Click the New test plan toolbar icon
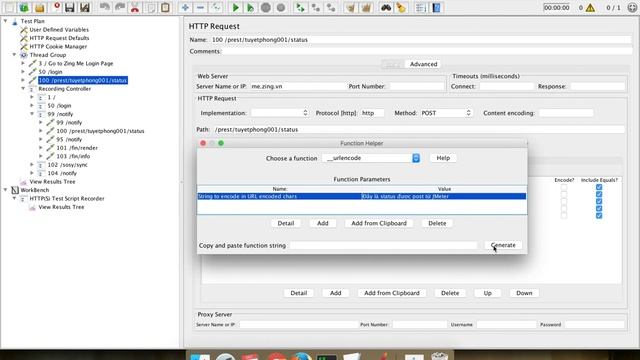 point(9,7)
